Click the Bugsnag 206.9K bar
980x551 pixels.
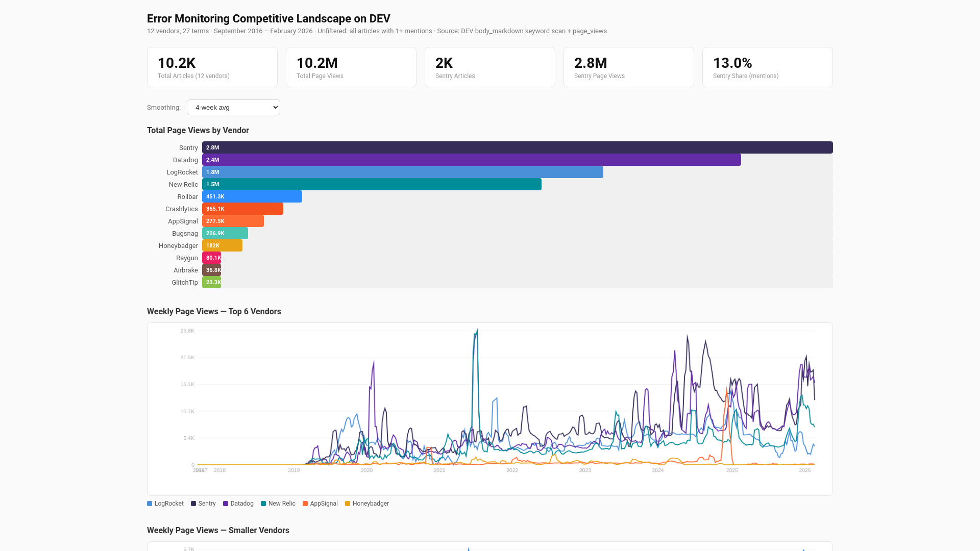(225, 233)
